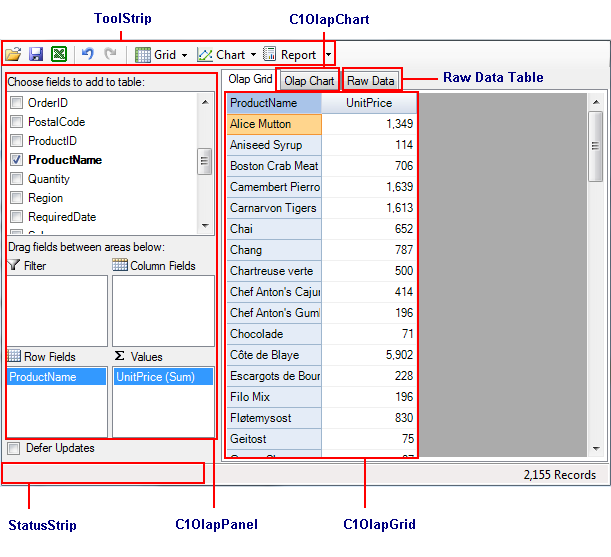Open the Raw Data tab
Screen dimensions: 611x557
pos(371,81)
